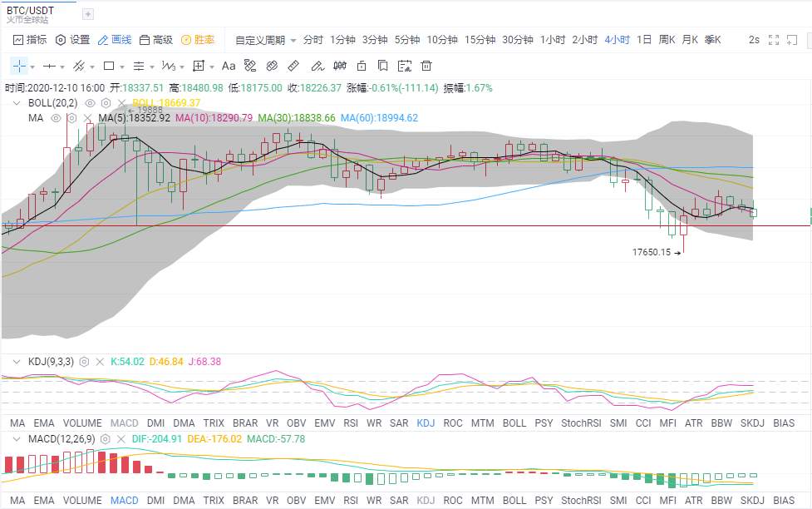Collapse the MACD(12,26,9) panel
This screenshot has width=812, height=509.
(16, 439)
